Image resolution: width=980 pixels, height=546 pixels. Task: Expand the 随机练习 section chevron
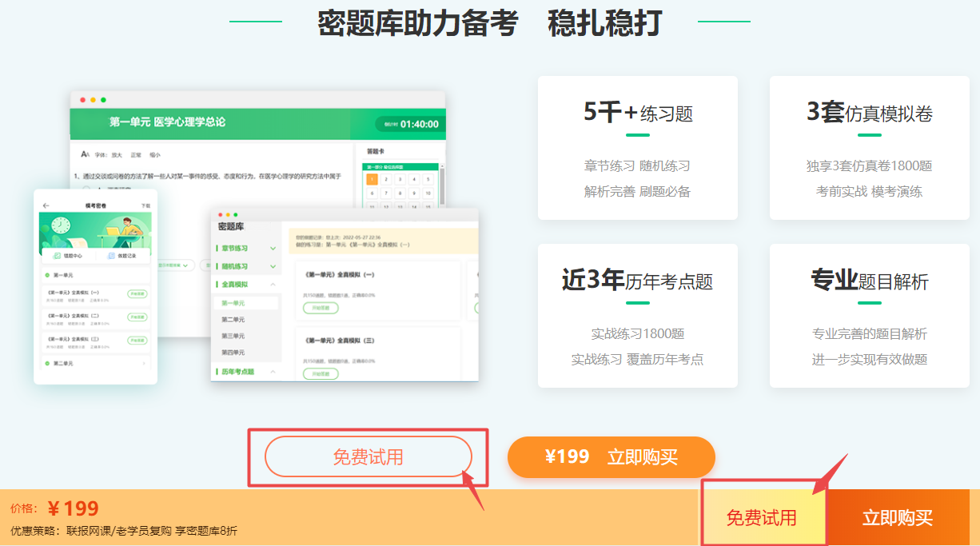pos(273,266)
